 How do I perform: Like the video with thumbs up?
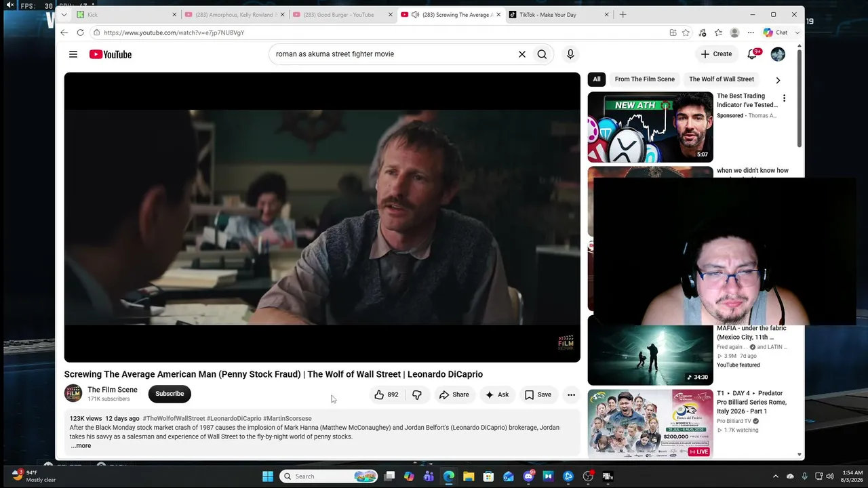pyautogui.click(x=386, y=394)
